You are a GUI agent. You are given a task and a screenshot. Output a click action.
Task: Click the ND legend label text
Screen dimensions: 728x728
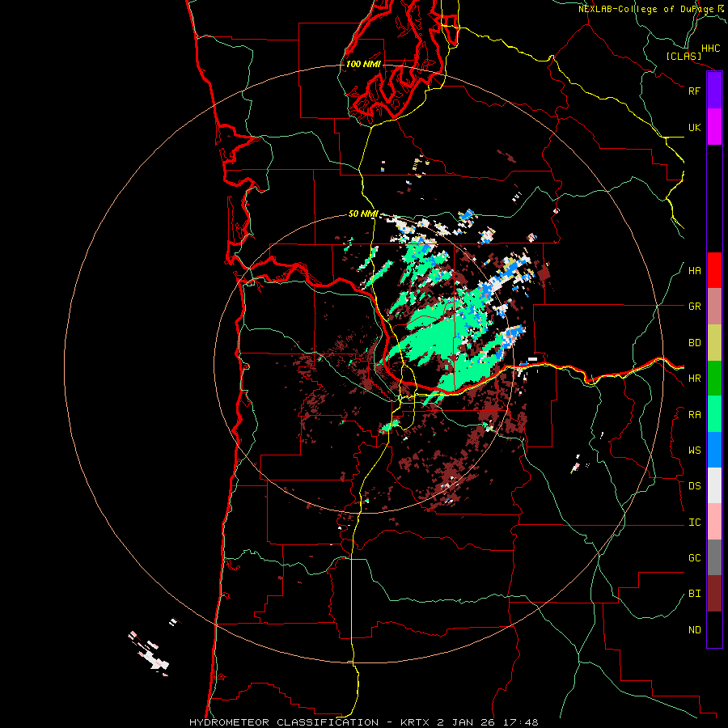pyautogui.click(x=694, y=630)
